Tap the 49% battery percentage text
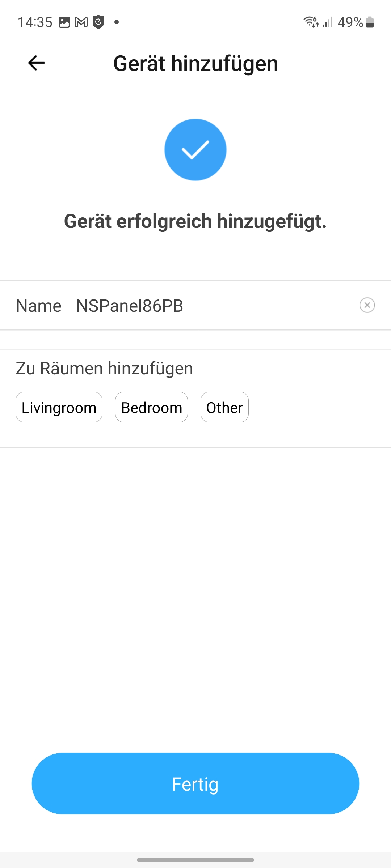391x868 pixels. [350, 22]
